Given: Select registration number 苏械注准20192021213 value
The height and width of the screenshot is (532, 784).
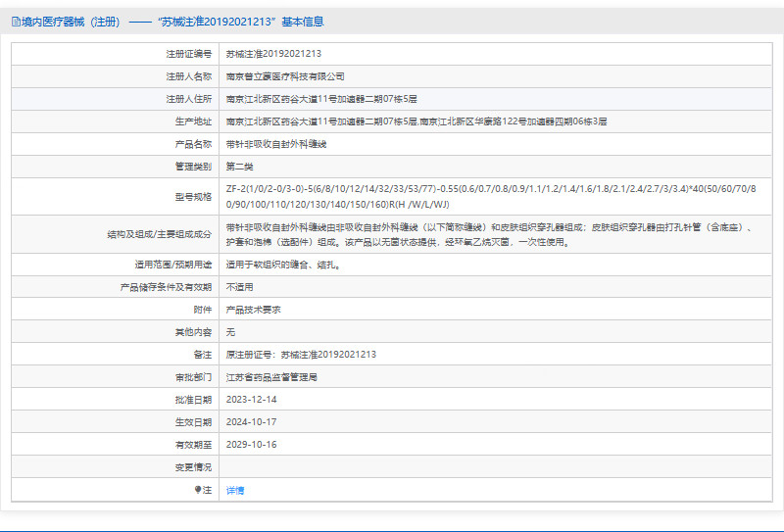Looking at the screenshot, I should click(273, 54).
